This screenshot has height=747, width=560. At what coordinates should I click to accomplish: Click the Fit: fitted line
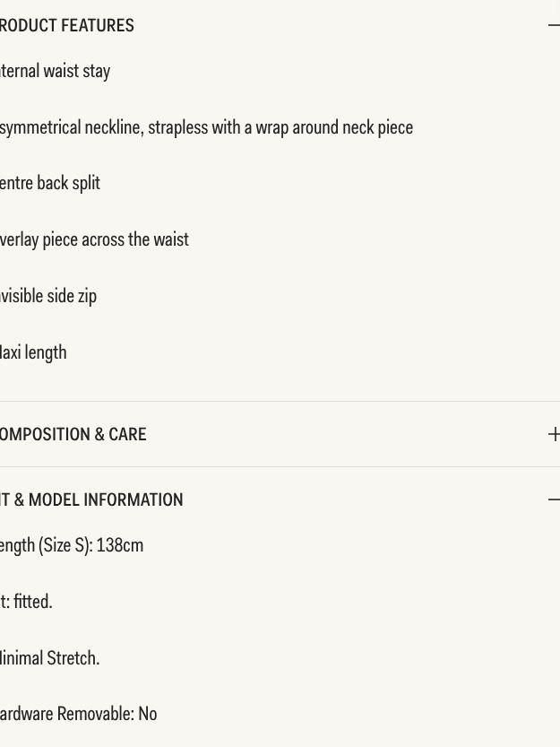(x=26, y=602)
